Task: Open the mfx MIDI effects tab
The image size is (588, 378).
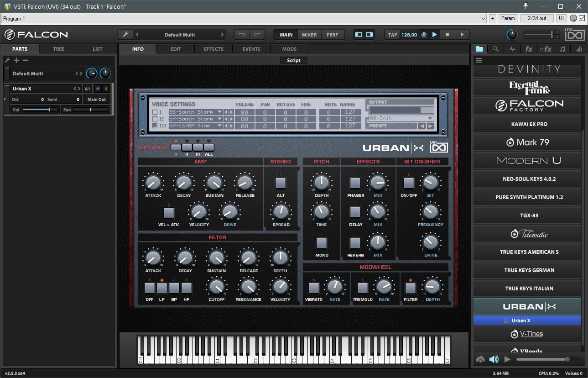Action: [546, 49]
